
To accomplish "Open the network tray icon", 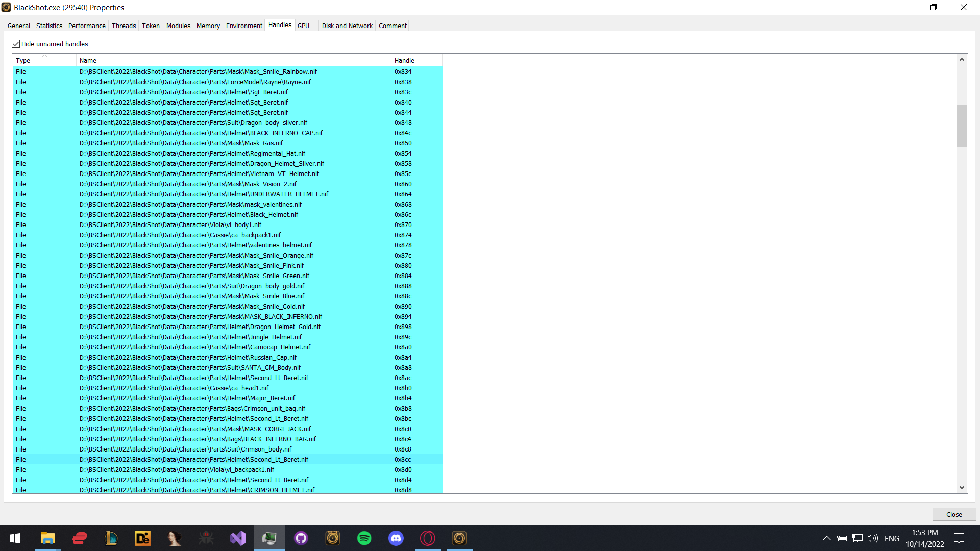I will [x=857, y=538].
